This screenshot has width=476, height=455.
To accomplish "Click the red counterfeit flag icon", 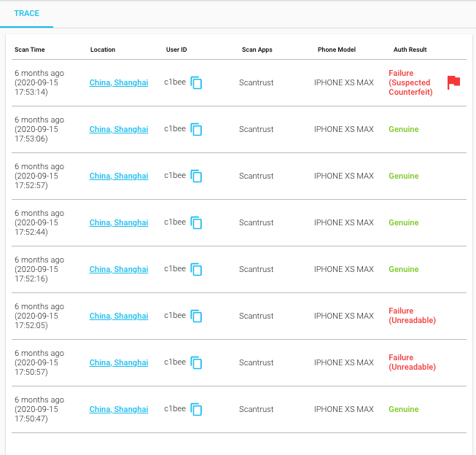I will (453, 82).
